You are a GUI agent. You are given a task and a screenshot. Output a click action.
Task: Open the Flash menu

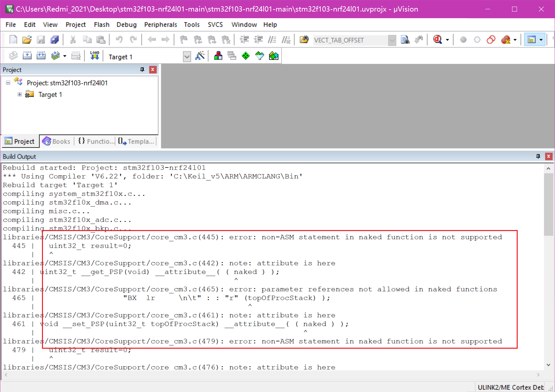click(101, 24)
